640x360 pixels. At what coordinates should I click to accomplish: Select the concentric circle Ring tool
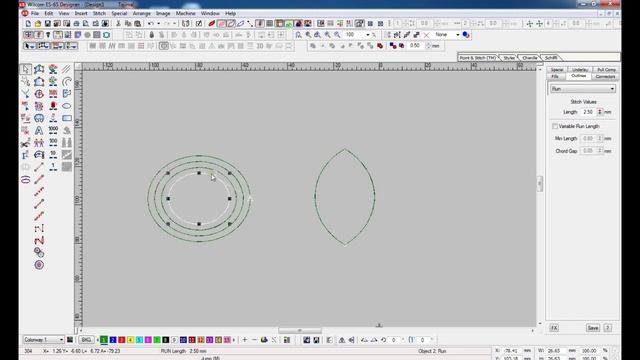(x=39, y=265)
